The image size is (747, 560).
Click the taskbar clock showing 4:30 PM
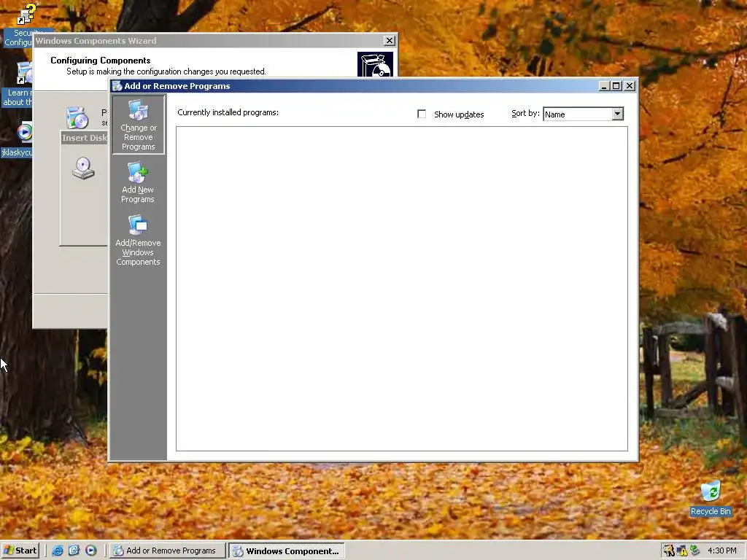(x=721, y=551)
